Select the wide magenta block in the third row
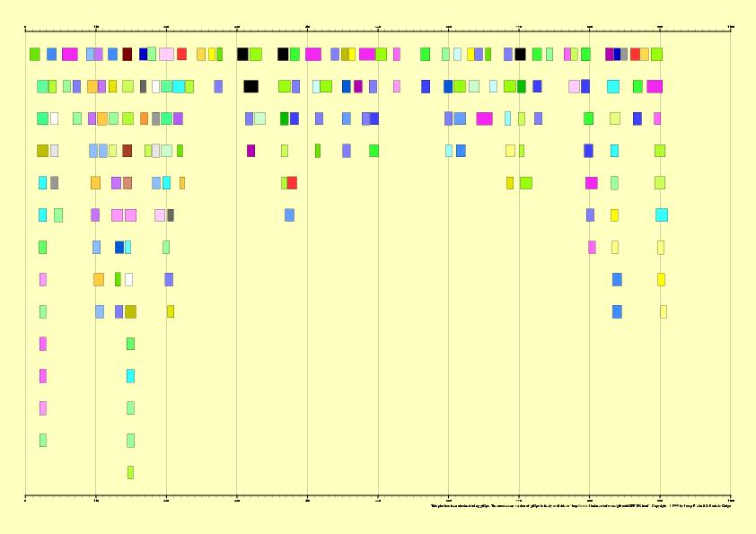756x534 pixels. [x=484, y=118]
